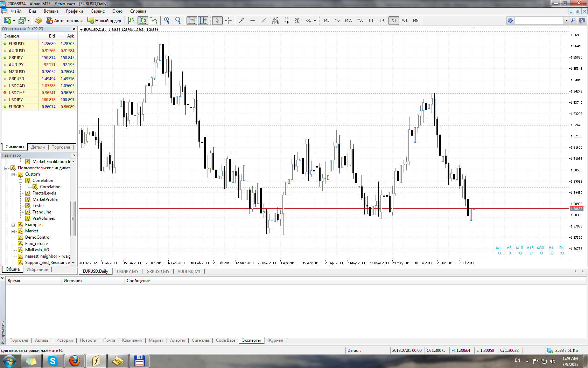This screenshot has height=368, width=588.
Task: Click the Market Watch gold coins icon
Action: pos(38,20)
